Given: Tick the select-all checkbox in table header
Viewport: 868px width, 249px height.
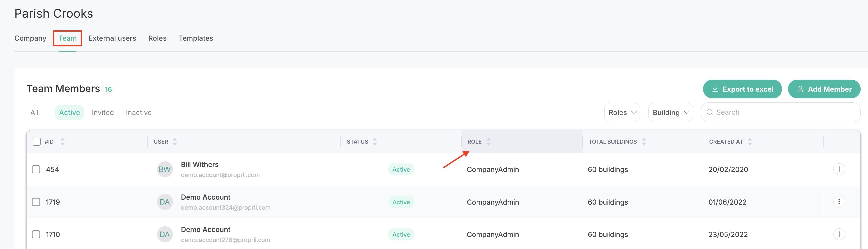Looking at the screenshot, I should (x=36, y=142).
